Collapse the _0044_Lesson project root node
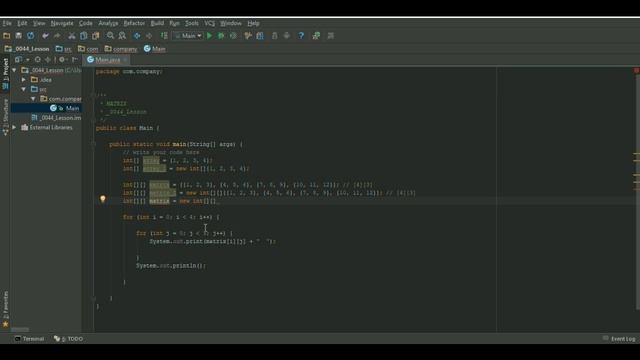 [x=15, y=70]
